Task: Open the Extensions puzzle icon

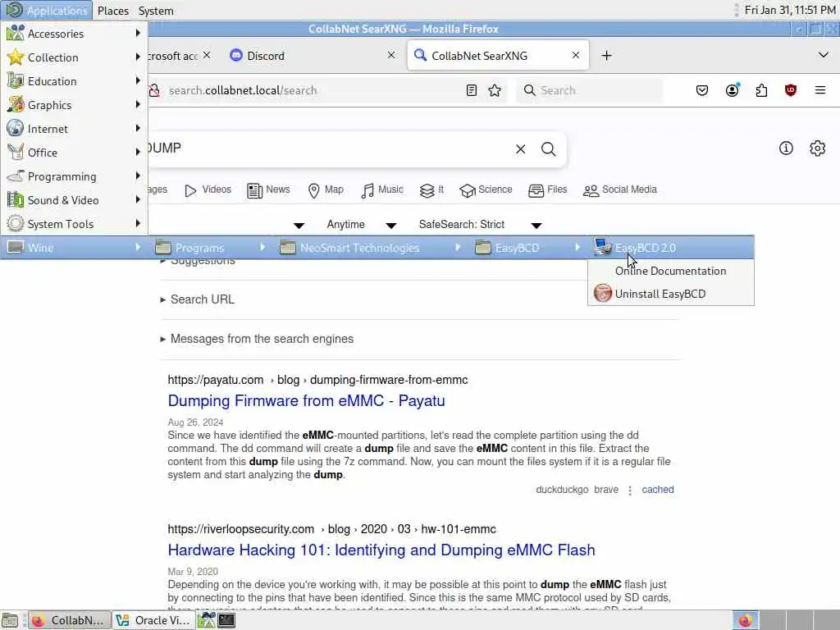Action: coord(761,90)
